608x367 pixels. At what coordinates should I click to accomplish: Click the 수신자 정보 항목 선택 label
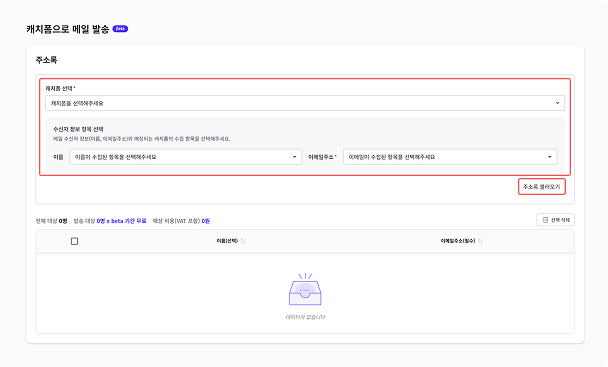click(x=78, y=129)
